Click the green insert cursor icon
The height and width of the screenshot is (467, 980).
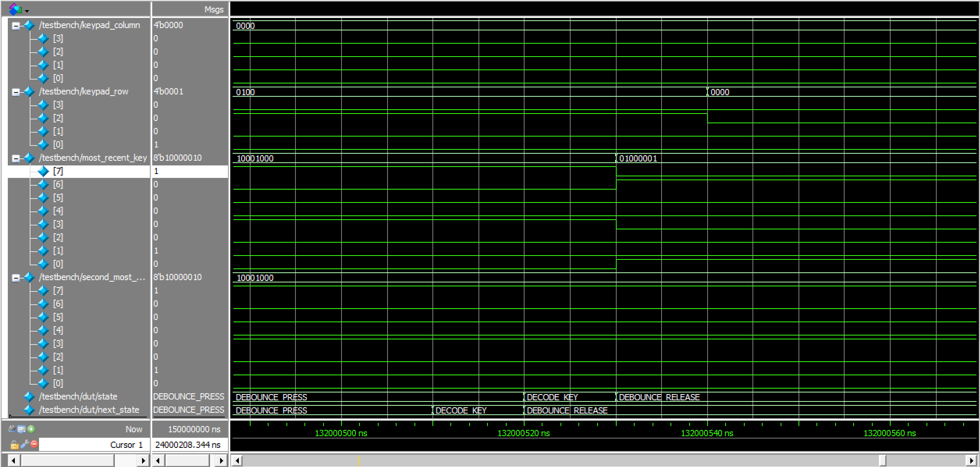click(x=31, y=429)
